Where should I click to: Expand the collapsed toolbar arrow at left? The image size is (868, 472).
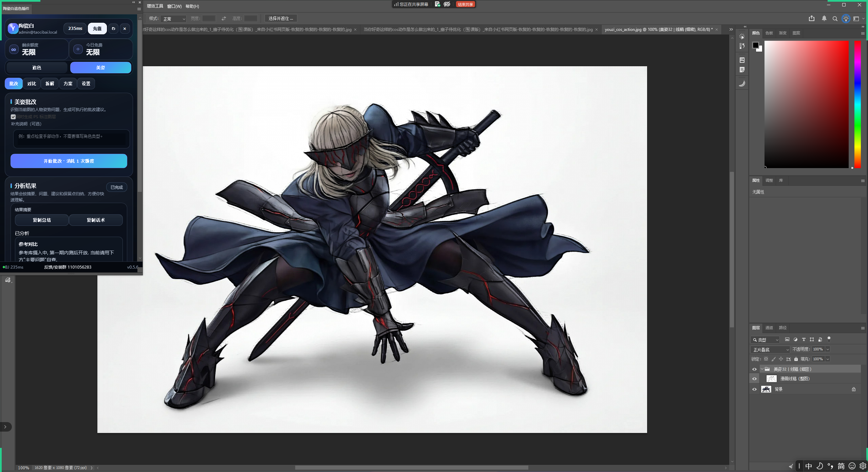[5, 427]
